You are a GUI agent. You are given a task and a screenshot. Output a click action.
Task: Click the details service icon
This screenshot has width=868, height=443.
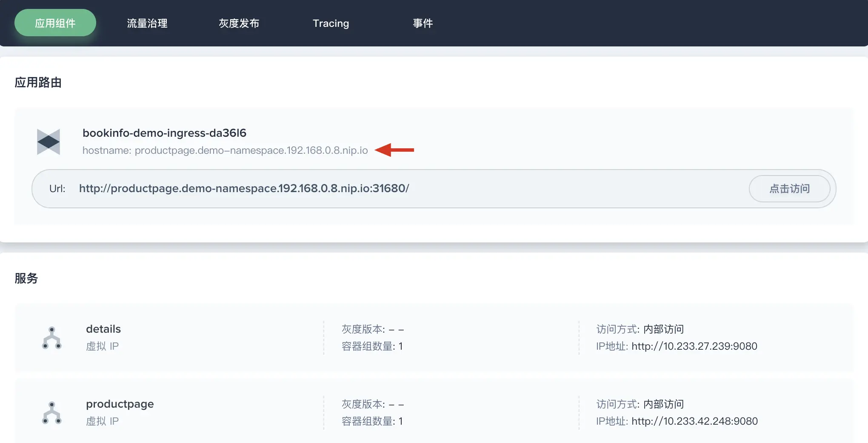point(52,338)
